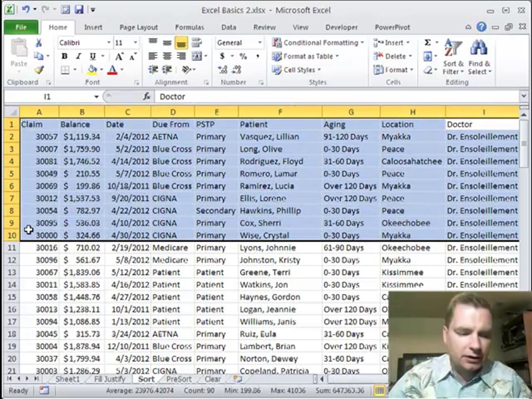Image resolution: width=532 pixels, height=399 pixels.
Task: Open the Fill Color dropdown arrow
Action: 101,70
